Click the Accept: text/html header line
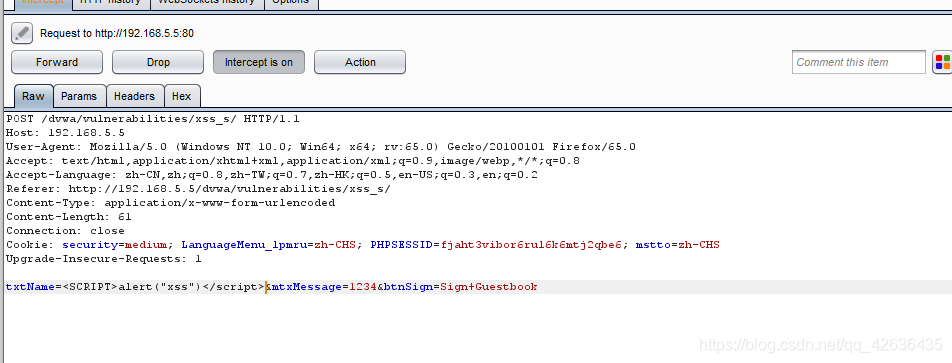This screenshot has height=363, width=952. point(293,161)
